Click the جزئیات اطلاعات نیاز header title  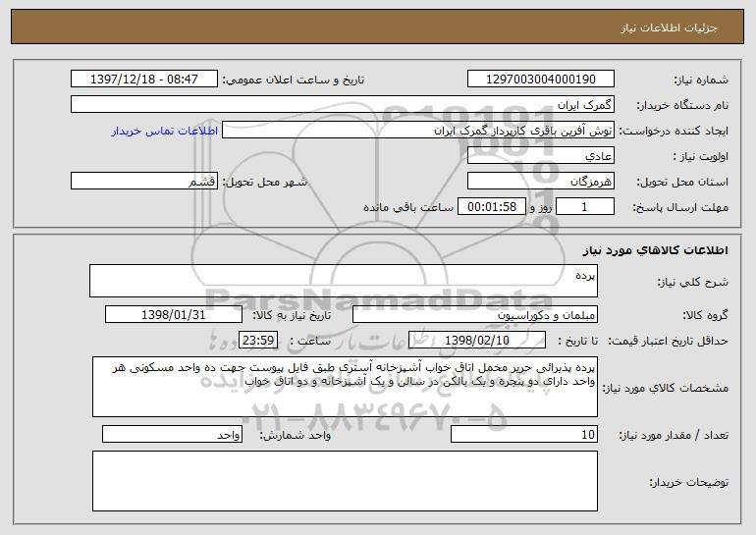[x=669, y=27]
